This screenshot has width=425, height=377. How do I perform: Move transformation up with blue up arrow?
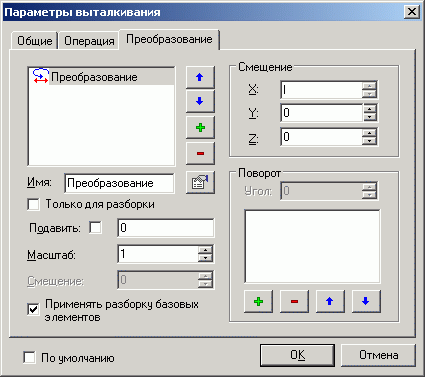(x=200, y=77)
